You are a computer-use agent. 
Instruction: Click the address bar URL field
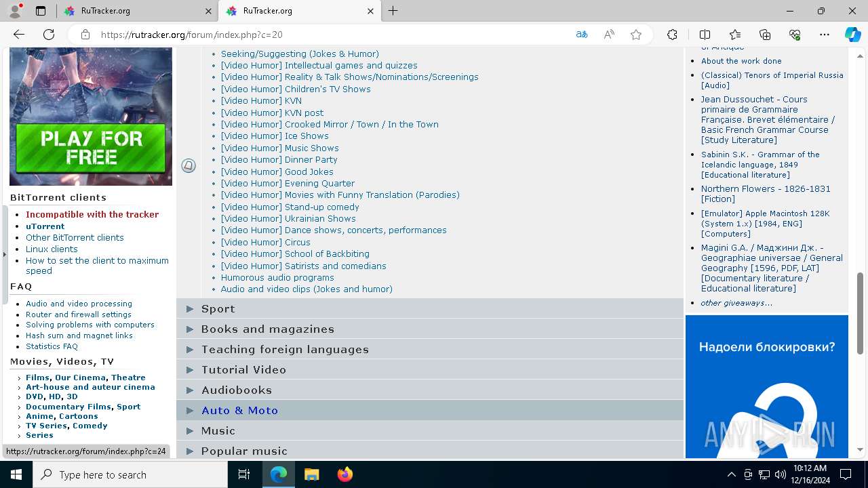click(332, 35)
